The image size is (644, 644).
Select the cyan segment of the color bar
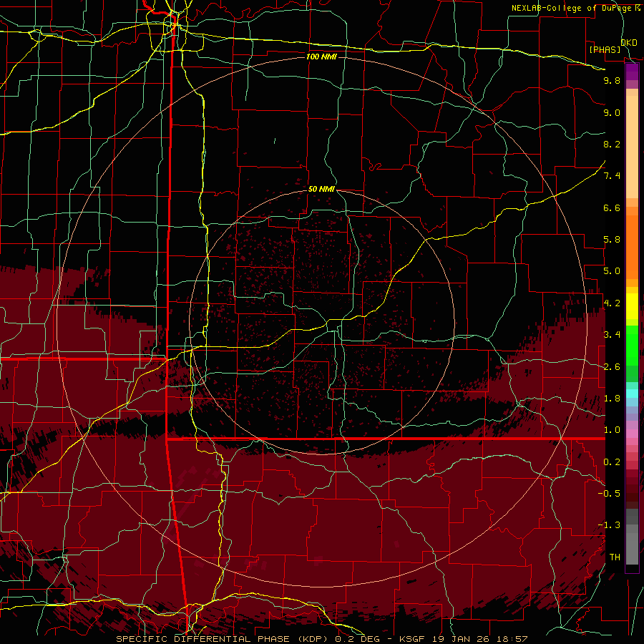[632, 393]
